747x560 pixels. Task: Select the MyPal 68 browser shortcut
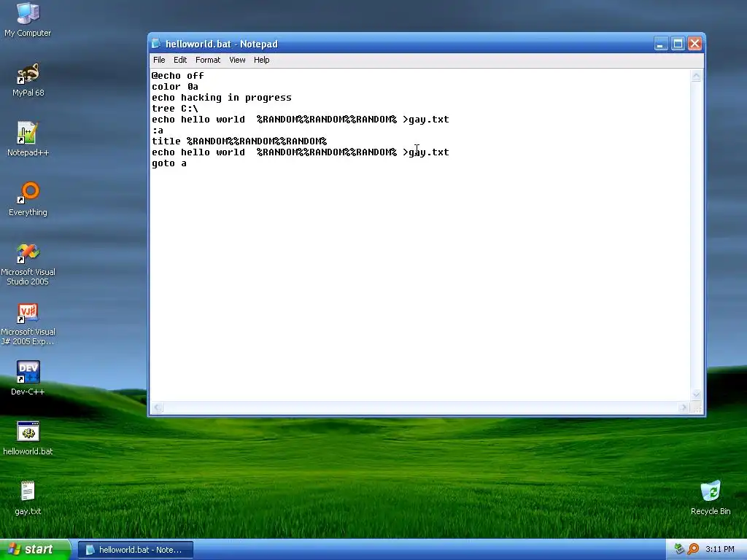click(28, 80)
